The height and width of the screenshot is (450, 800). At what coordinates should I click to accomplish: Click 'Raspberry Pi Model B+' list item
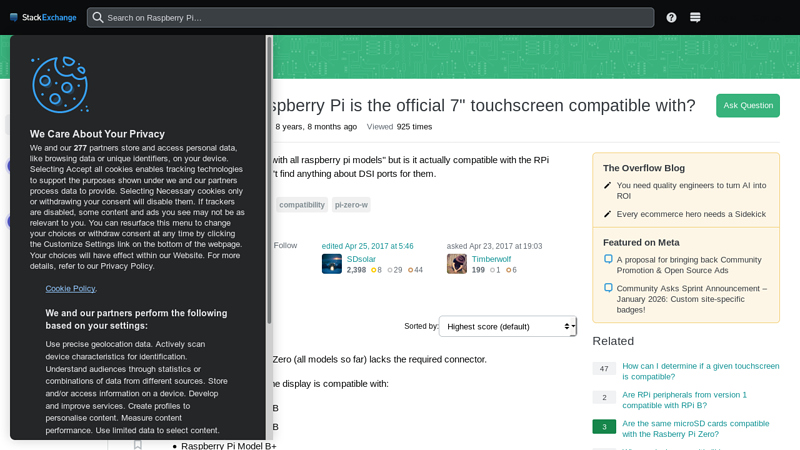click(229, 445)
